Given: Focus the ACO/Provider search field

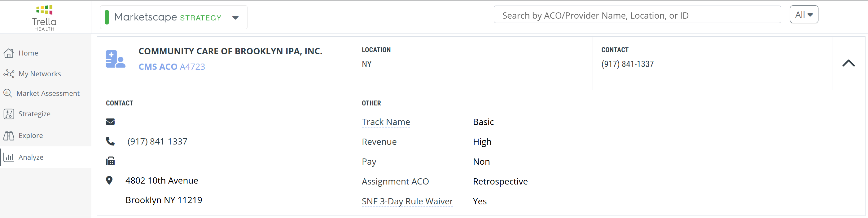Looking at the screenshot, I should point(637,15).
